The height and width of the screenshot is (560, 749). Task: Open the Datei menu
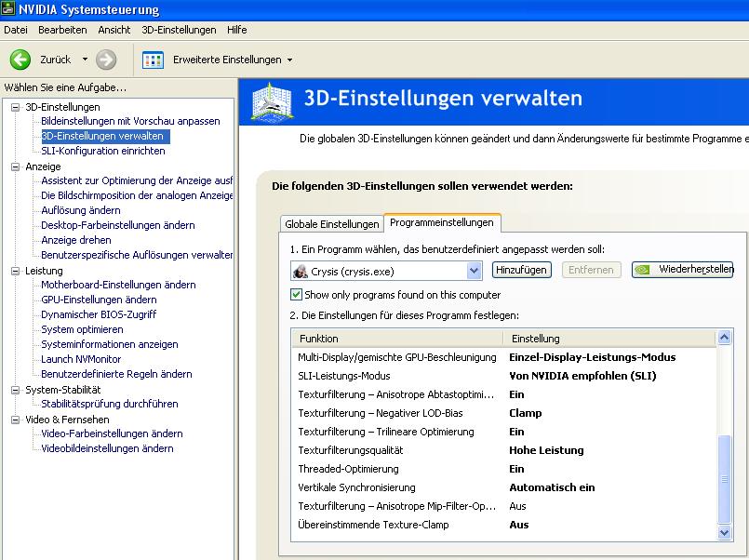[x=16, y=30]
